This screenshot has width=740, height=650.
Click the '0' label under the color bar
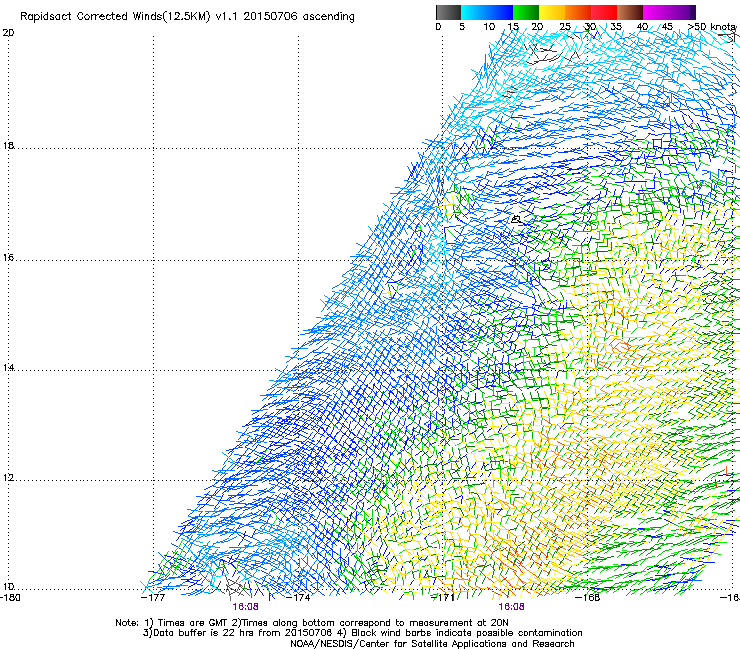(x=438, y=27)
